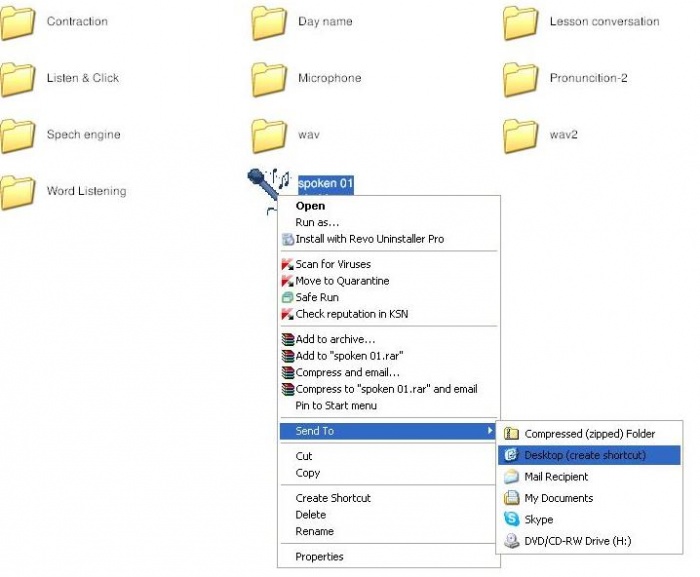Click the "Lesson conversation" folder name
Screen dimensions: 700x577
point(604,21)
